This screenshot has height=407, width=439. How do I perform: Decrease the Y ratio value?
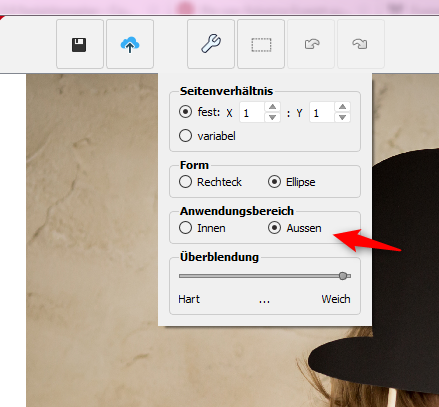(342, 117)
